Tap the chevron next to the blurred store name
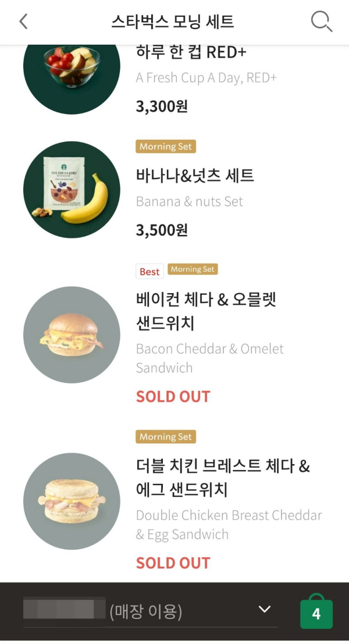The width and height of the screenshot is (349, 644). pos(265,609)
